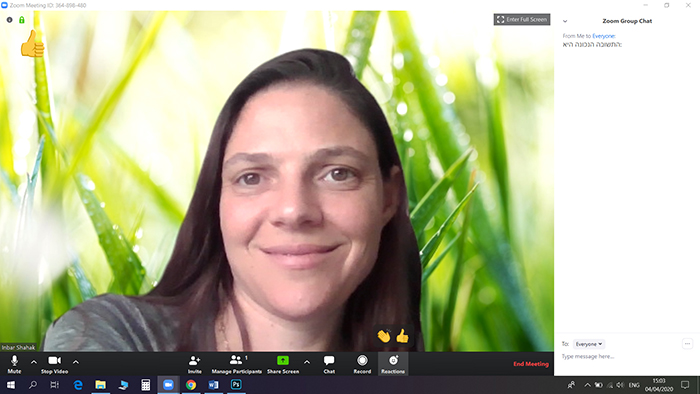Open Calculator from taskbar
This screenshot has height=394, width=700.
coord(146,385)
